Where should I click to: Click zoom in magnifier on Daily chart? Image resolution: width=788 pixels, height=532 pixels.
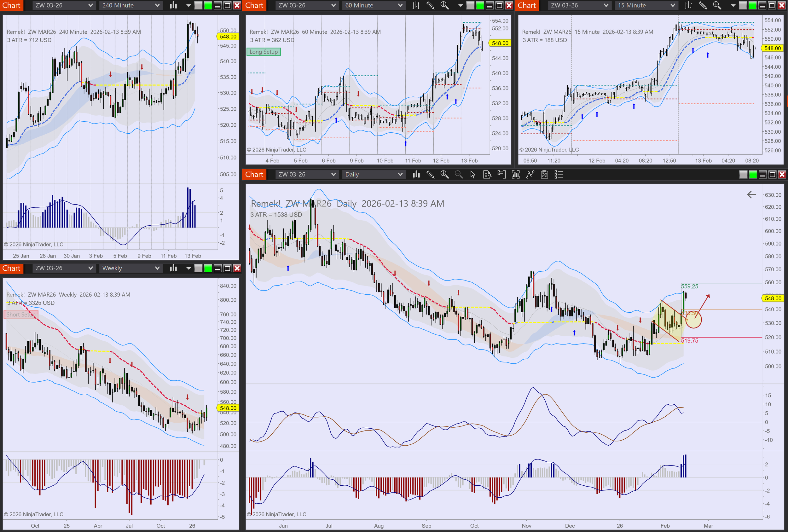coord(444,175)
